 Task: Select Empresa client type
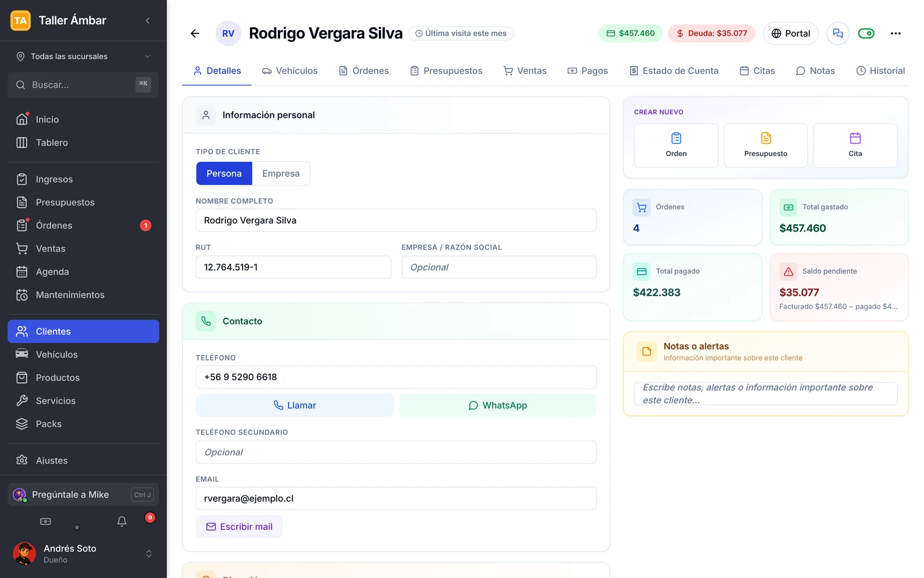(x=281, y=173)
